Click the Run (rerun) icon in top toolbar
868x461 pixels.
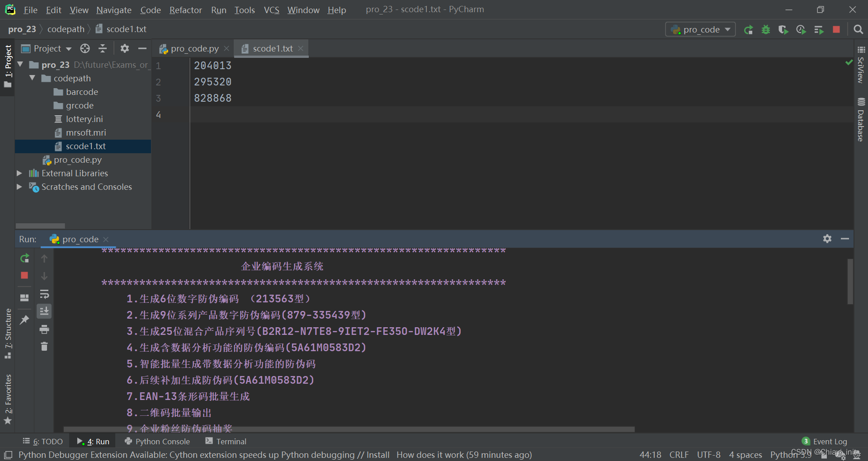[x=748, y=30]
